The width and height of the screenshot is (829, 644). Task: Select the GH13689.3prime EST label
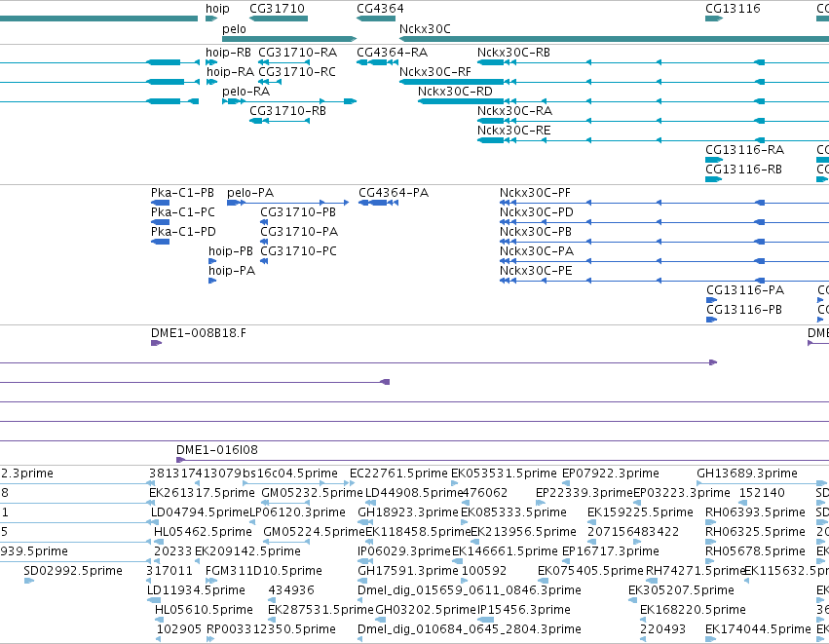[x=747, y=474]
